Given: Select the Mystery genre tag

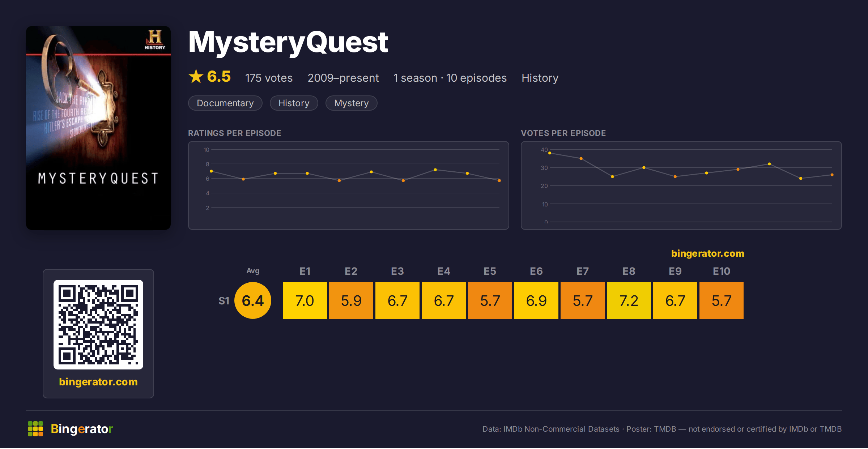Looking at the screenshot, I should pos(352,103).
